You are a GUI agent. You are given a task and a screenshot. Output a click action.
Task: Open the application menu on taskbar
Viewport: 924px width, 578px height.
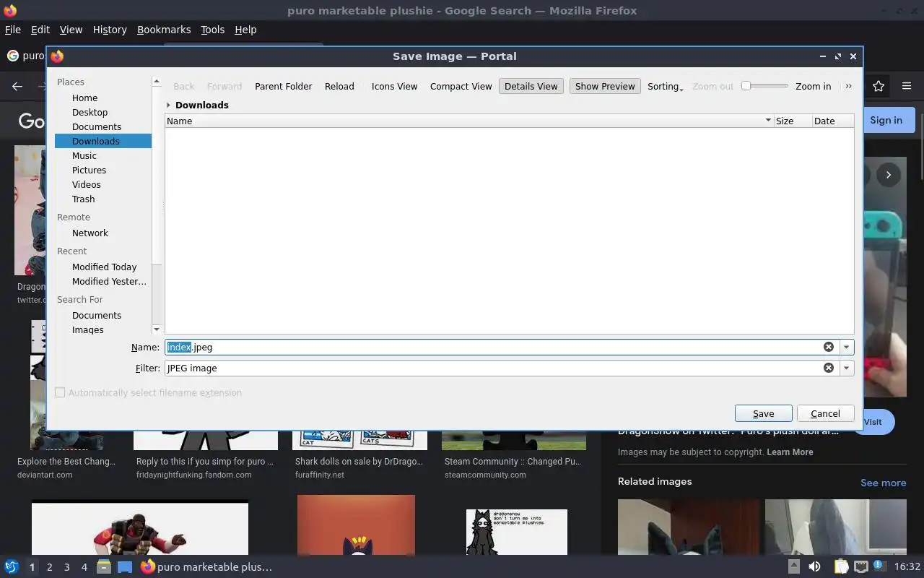[12, 567]
